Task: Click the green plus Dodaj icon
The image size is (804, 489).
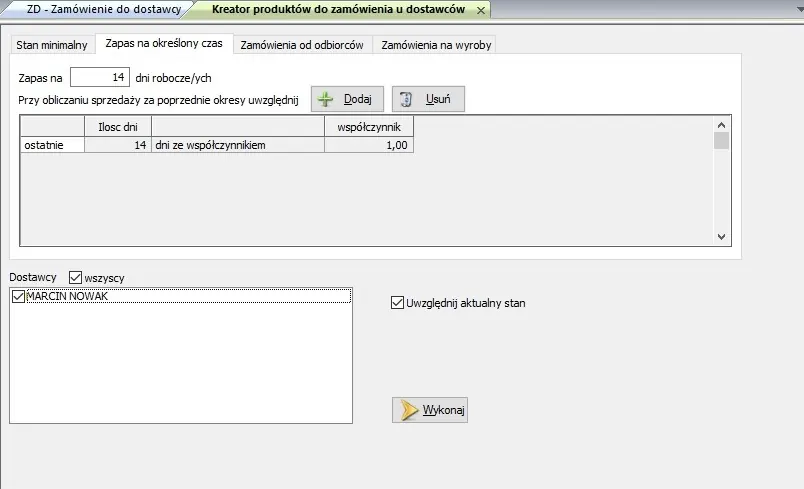Action: click(x=325, y=99)
